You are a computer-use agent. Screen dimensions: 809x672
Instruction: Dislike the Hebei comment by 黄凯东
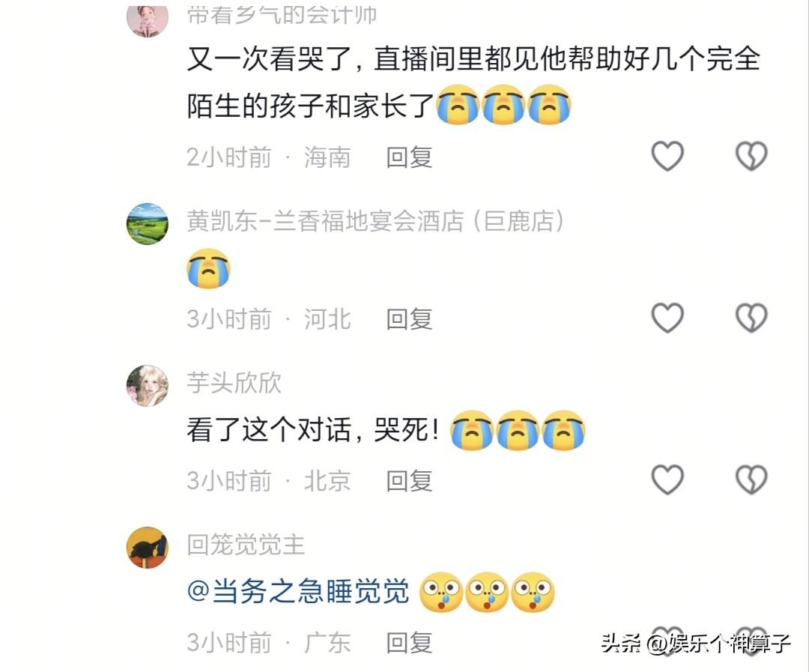pyautogui.click(x=751, y=317)
